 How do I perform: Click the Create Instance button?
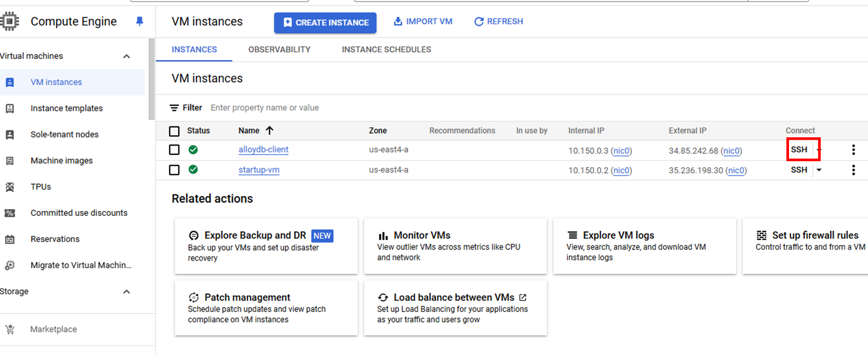pos(325,23)
